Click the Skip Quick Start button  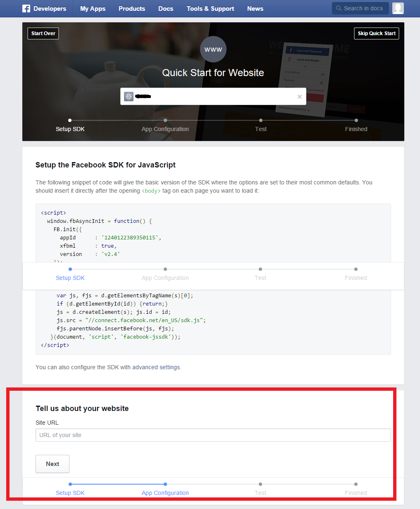[377, 33]
